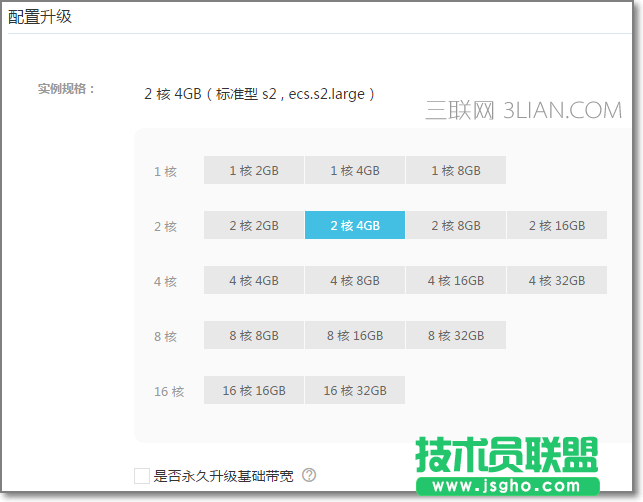This screenshot has height=502, width=643.
Task: Click the 是否永久升级基础带宽 label text
Action: point(224,475)
